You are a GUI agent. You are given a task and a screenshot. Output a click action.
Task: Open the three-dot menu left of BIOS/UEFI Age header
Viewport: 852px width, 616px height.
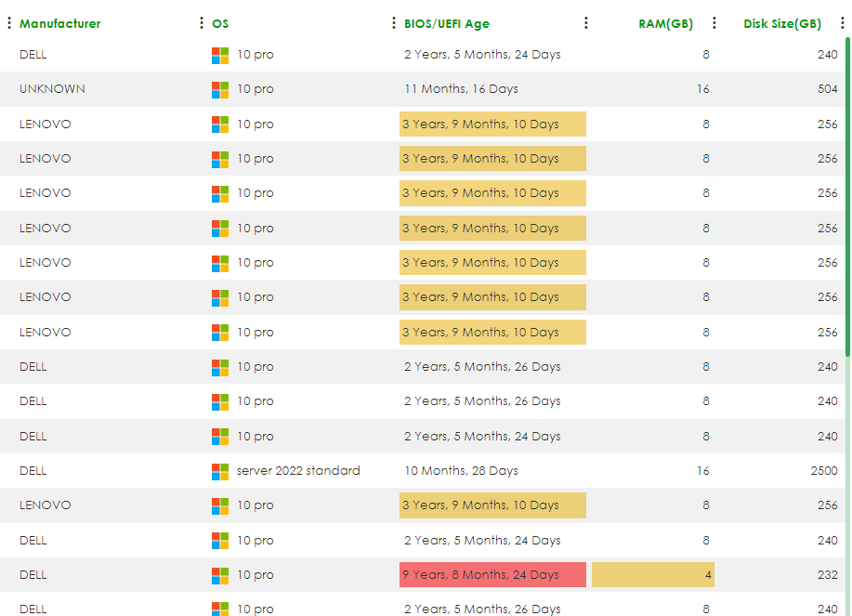pyautogui.click(x=394, y=23)
